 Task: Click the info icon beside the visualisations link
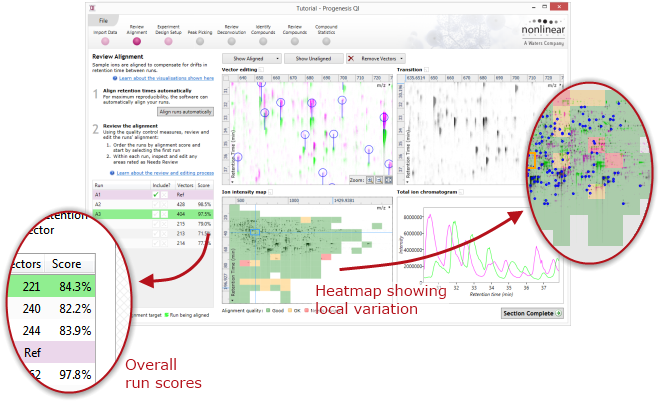[115, 78]
